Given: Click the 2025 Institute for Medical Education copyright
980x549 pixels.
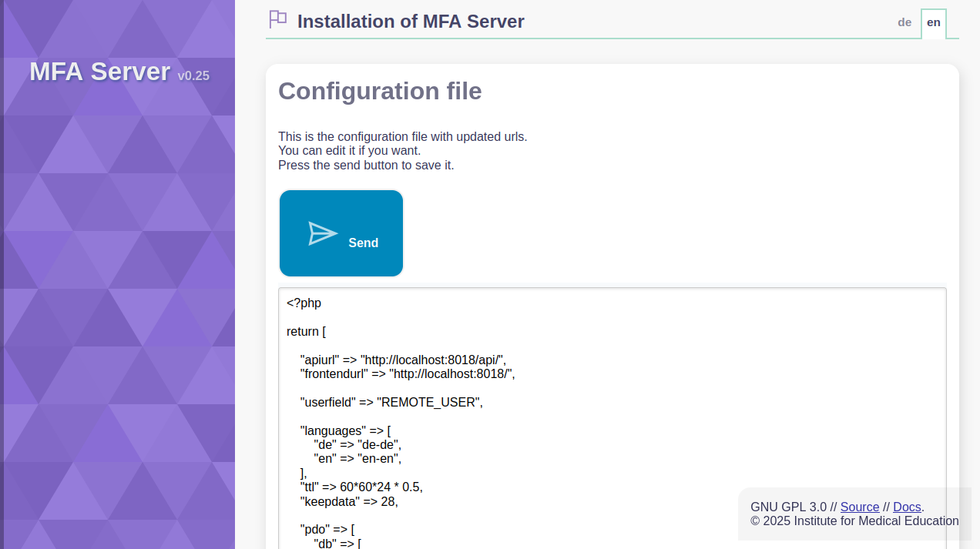Looking at the screenshot, I should click(854, 521).
